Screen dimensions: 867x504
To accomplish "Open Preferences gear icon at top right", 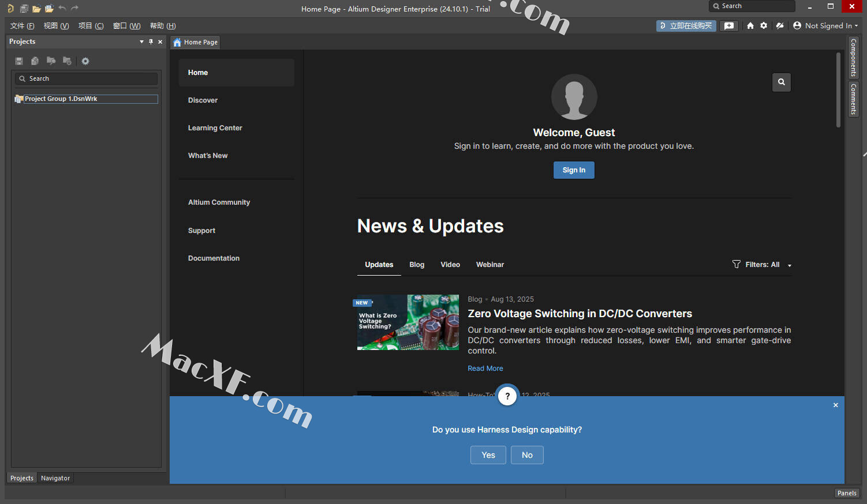I will 764,26.
